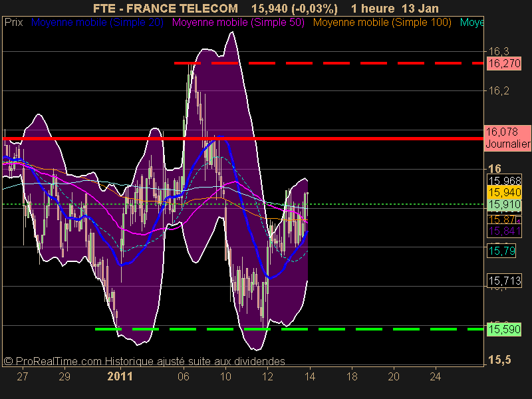
Task: Click the green 15,590 support label
Action: pos(504,329)
